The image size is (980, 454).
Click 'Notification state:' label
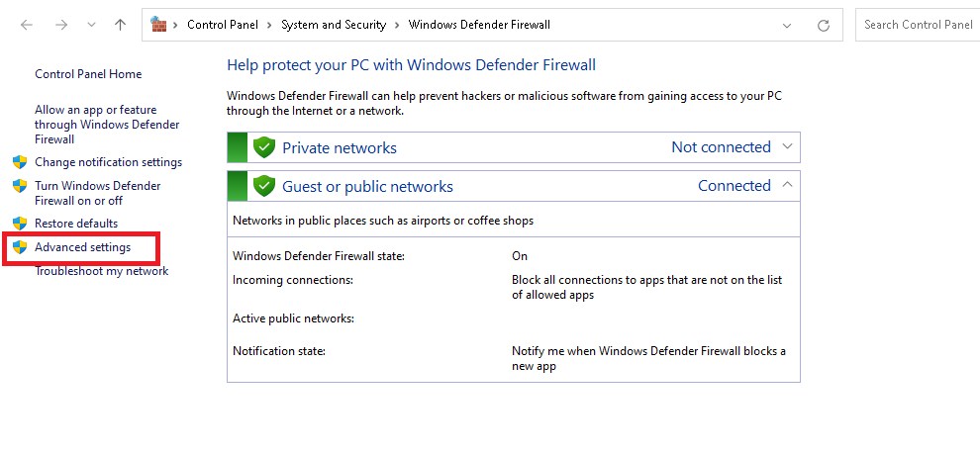(x=279, y=351)
